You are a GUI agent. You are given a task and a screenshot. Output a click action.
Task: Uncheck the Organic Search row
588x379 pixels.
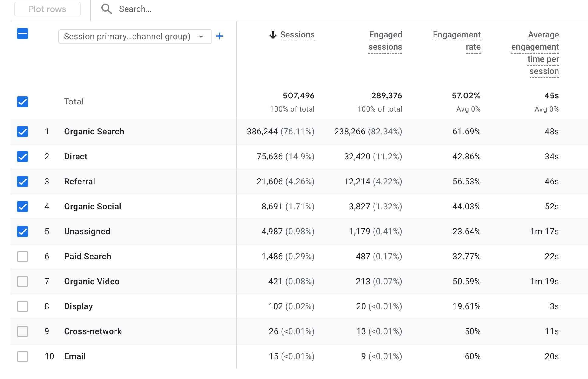click(x=22, y=132)
